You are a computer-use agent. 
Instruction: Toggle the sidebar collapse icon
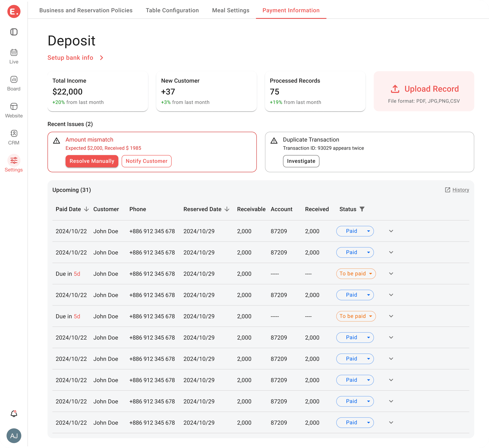14,32
